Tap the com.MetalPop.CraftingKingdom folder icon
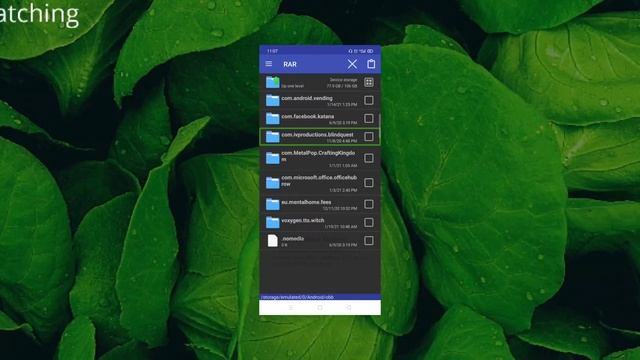 pyautogui.click(x=273, y=158)
